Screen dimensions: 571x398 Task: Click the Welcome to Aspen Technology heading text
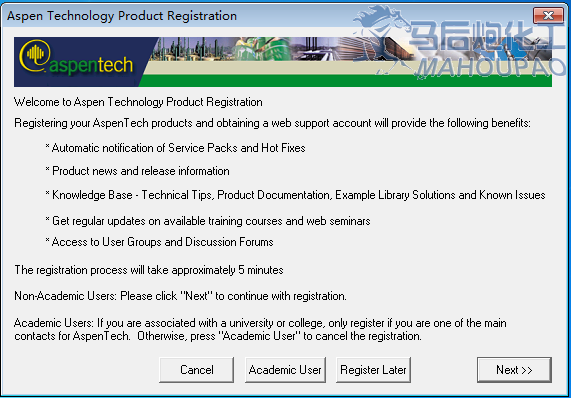pos(138,102)
